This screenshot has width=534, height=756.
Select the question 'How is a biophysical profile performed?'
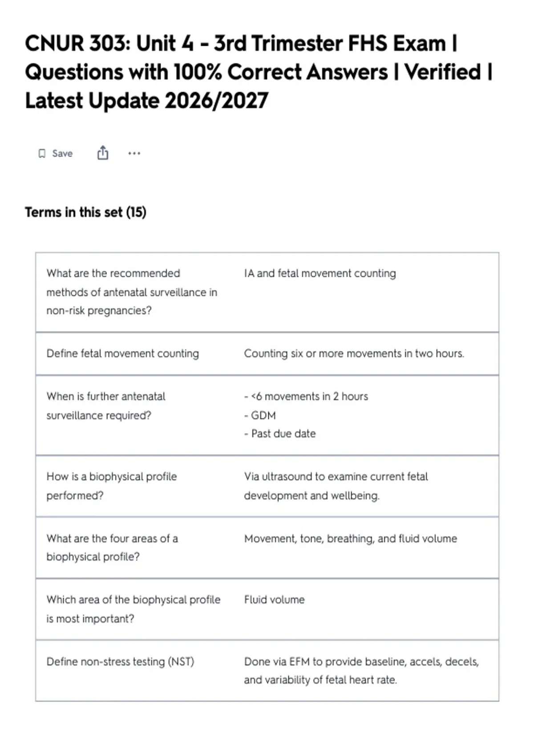tap(112, 486)
